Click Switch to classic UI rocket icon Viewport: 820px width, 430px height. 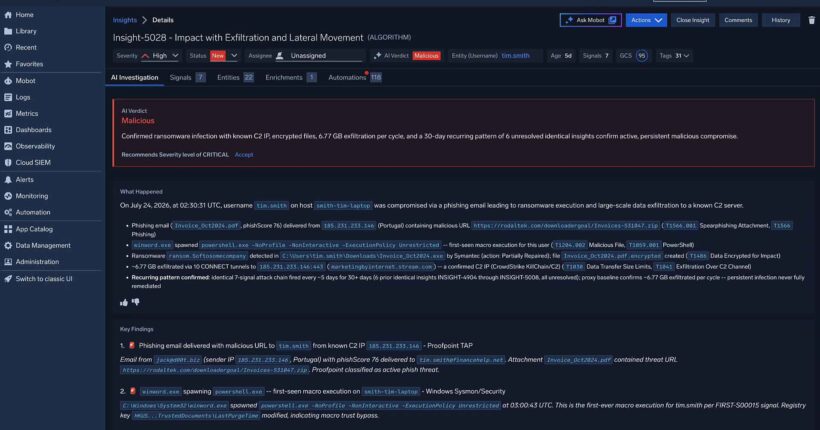[x=8, y=279]
